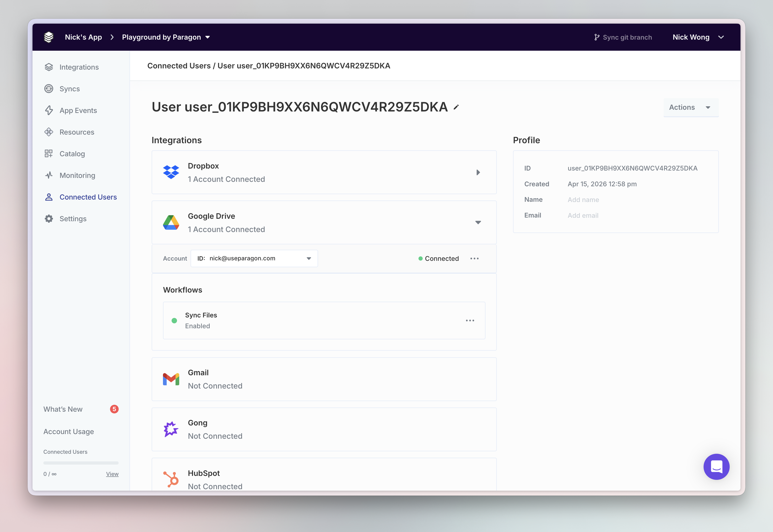Go to Nick's App breadcrumb

pyautogui.click(x=83, y=37)
